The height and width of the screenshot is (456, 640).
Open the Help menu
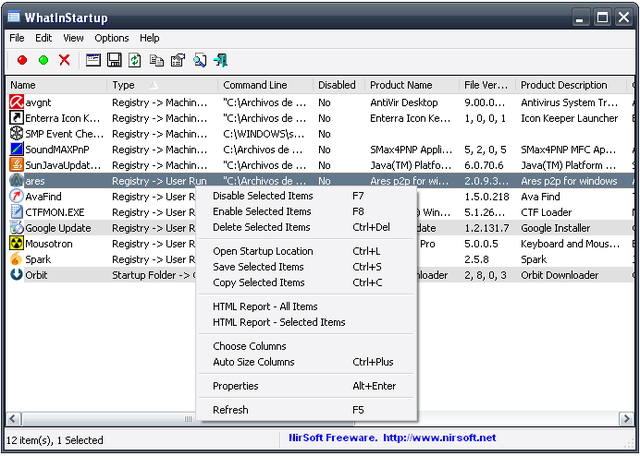pos(149,38)
